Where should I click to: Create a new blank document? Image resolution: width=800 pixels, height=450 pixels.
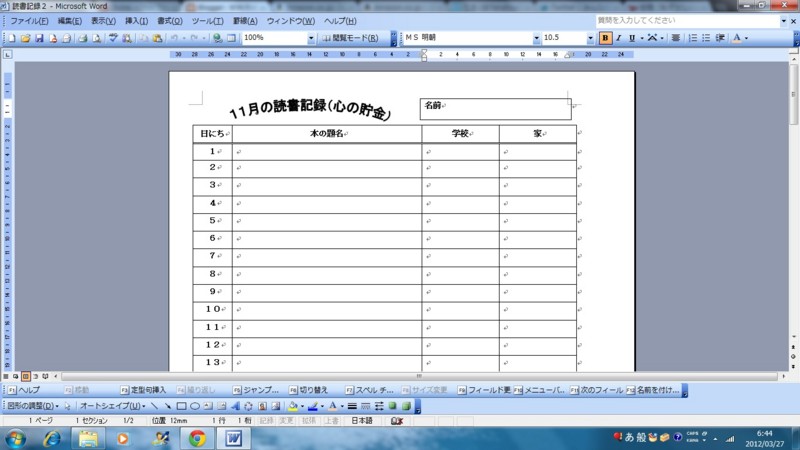(x=12, y=38)
